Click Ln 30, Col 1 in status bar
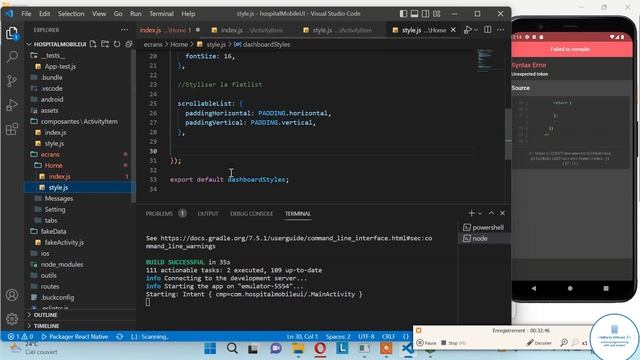 pos(302,337)
